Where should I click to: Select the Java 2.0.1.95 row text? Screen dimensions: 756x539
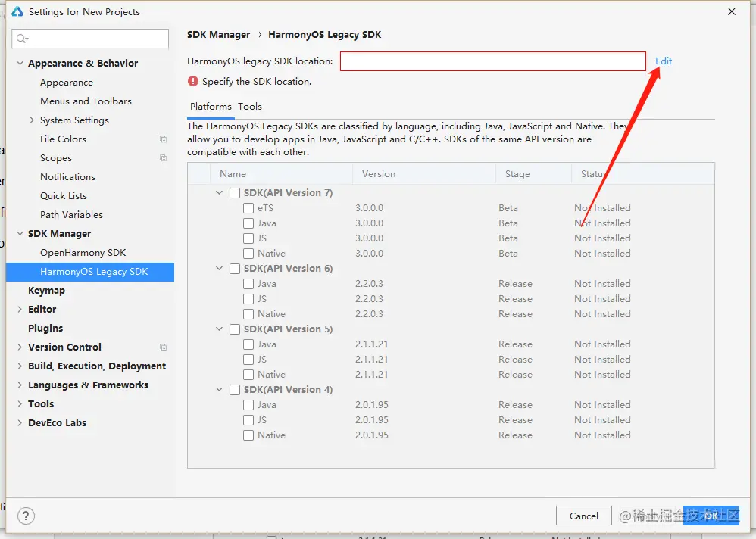coord(267,405)
